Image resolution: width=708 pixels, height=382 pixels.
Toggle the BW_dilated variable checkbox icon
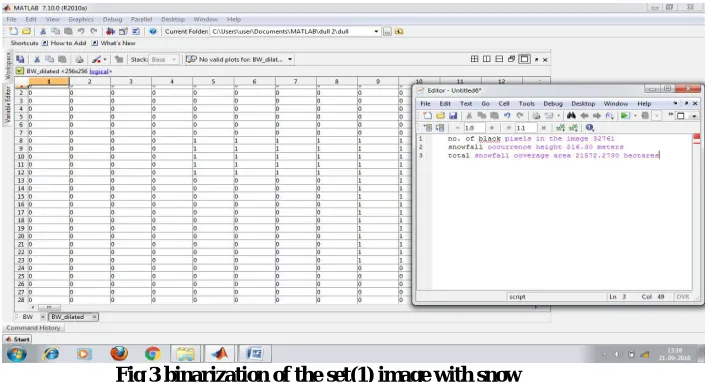(19, 71)
